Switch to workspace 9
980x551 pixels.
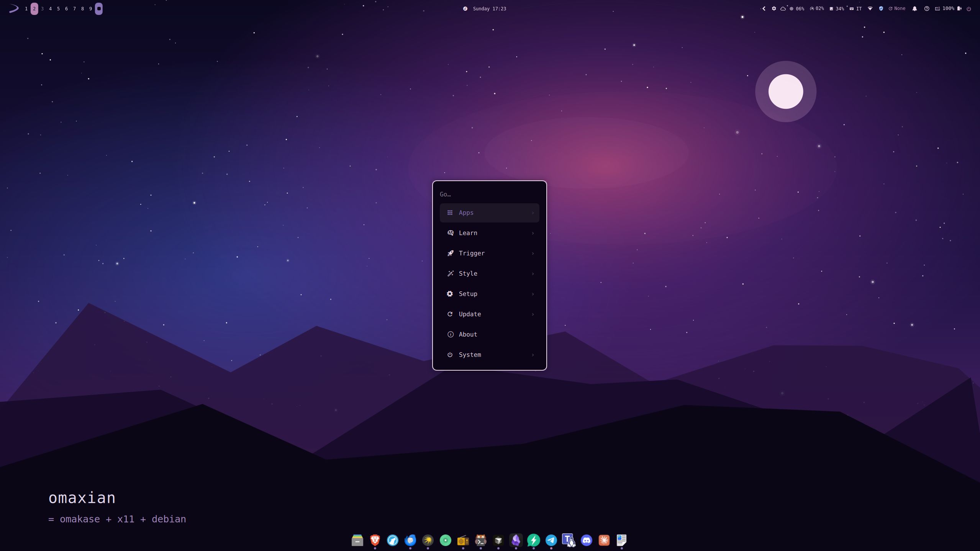pos(90,8)
